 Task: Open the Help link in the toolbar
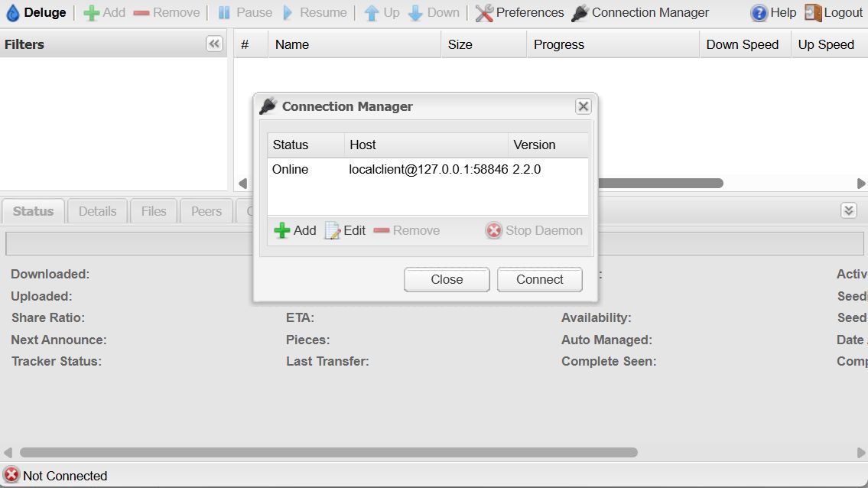(773, 13)
